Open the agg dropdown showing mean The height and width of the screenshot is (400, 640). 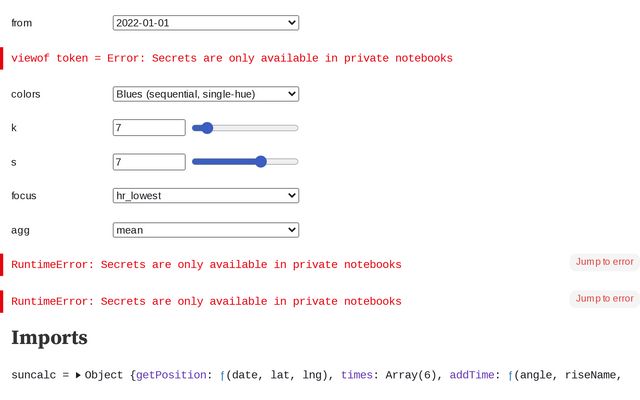pos(206,230)
